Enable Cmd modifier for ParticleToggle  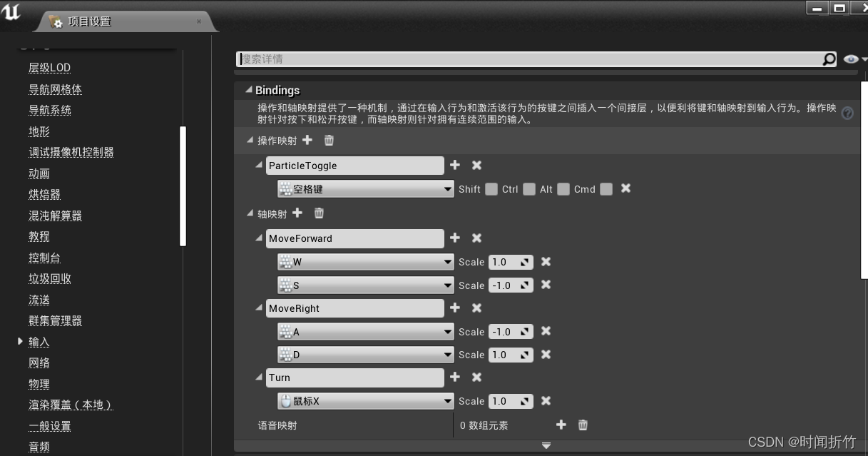(606, 189)
